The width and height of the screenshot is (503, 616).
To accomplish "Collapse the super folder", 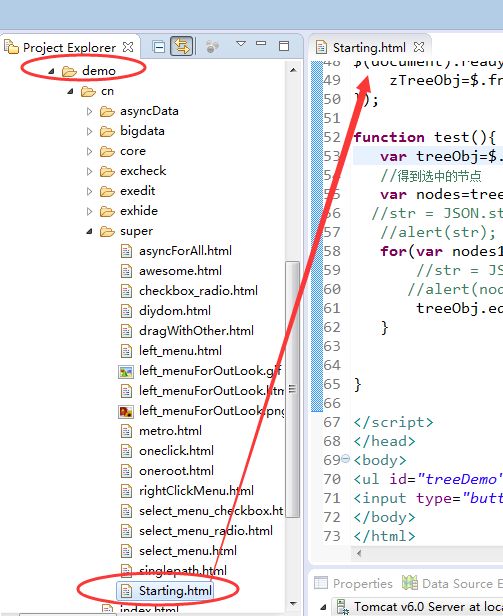I will (90, 232).
